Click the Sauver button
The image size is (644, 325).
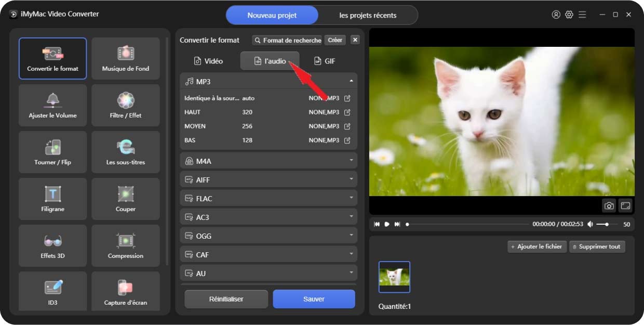tap(314, 299)
